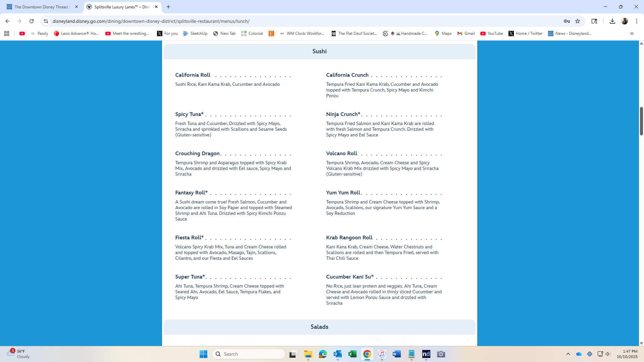Launch Excel from the taskbar
This screenshot has width=644, height=362.
tap(353, 354)
